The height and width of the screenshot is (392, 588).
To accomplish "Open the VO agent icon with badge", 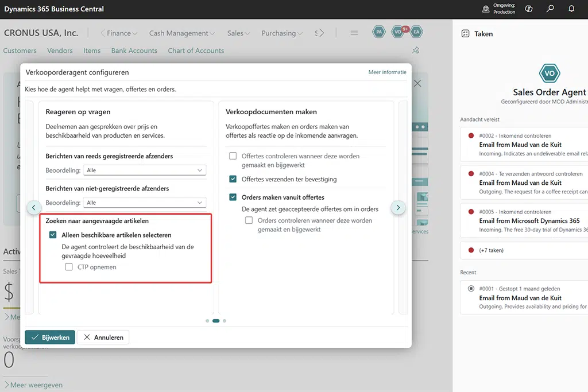I will click(399, 32).
